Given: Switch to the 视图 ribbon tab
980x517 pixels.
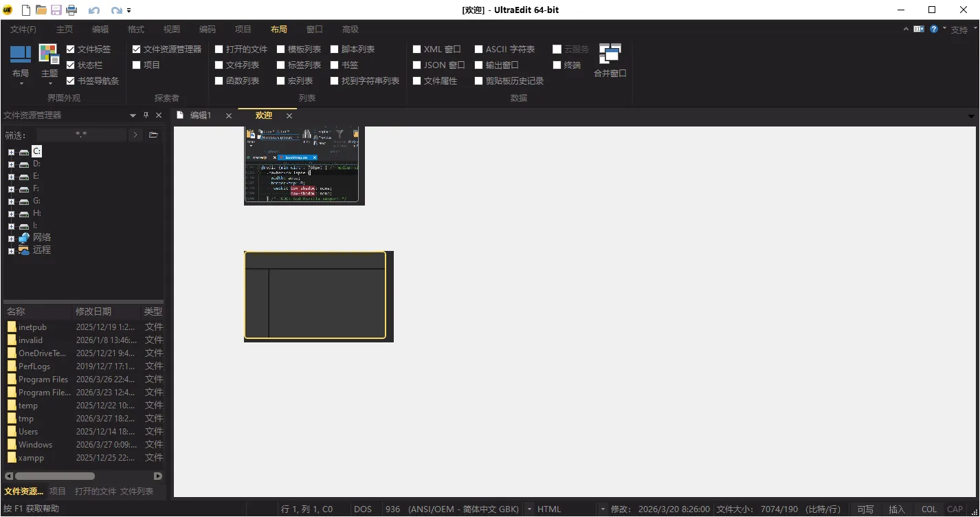Looking at the screenshot, I should 172,30.
